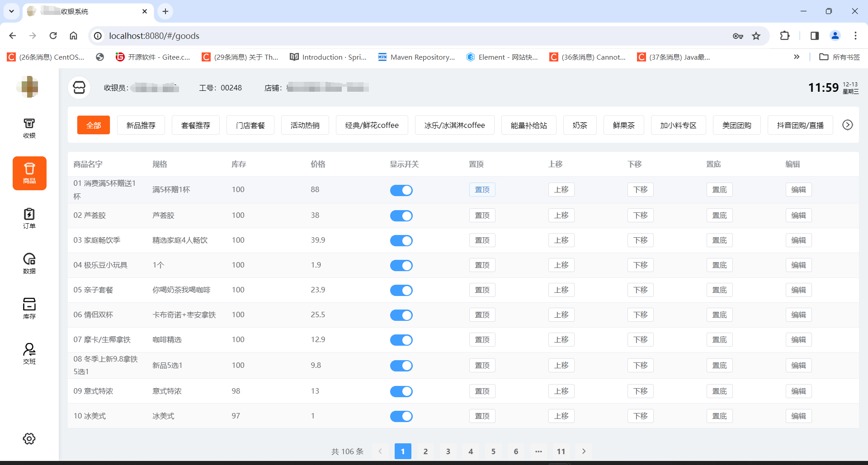Select the 能量补给站 category tab
The width and height of the screenshot is (868, 465).
[529, 125]
